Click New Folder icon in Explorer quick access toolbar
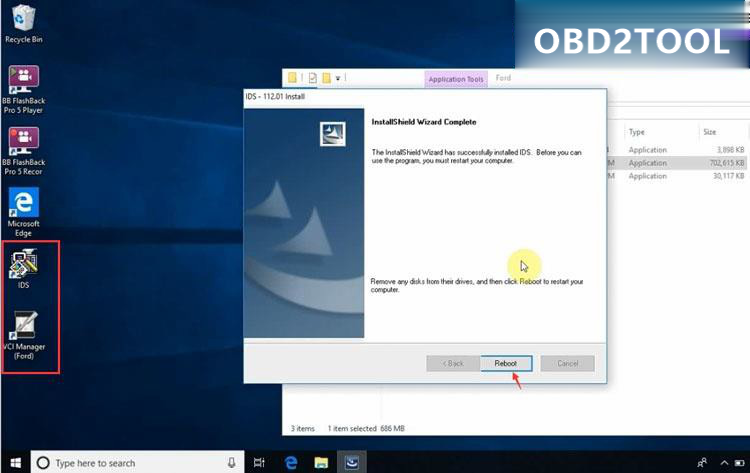 pyautogui.click(x=326, y=77)
